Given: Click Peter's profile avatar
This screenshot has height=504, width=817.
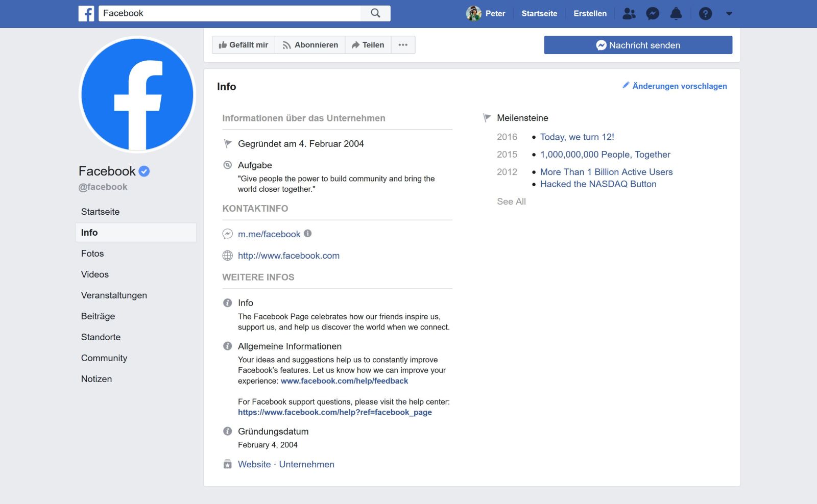Looking at the screenshot, I should click(x=474, y=13).
